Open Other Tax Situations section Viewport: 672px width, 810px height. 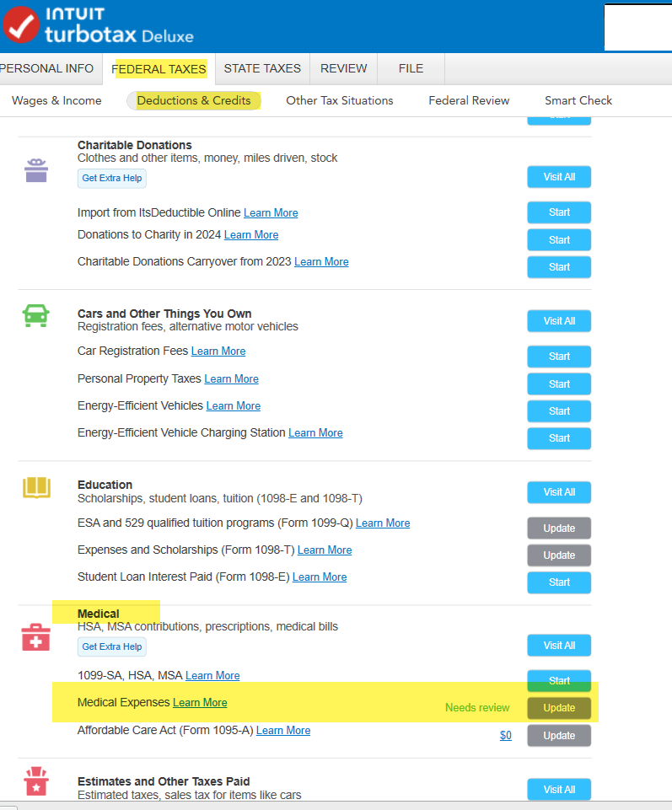pos(339,100)
